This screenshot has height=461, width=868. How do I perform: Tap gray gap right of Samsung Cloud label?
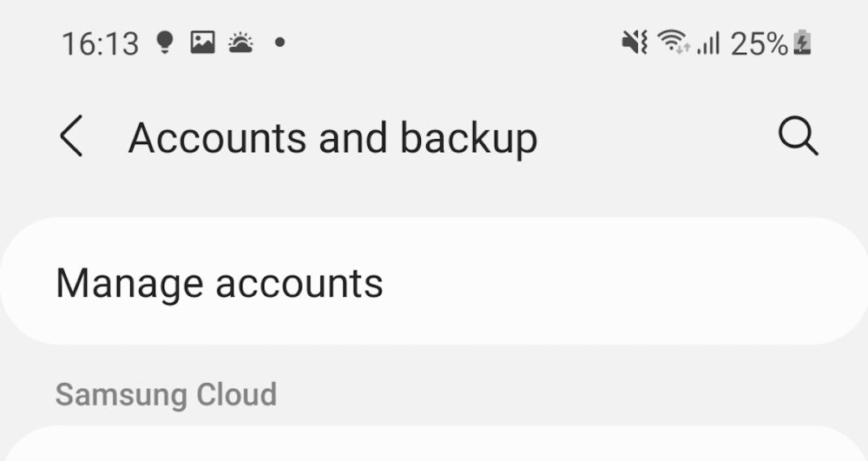pyautogui.click(x=564, y=394)
